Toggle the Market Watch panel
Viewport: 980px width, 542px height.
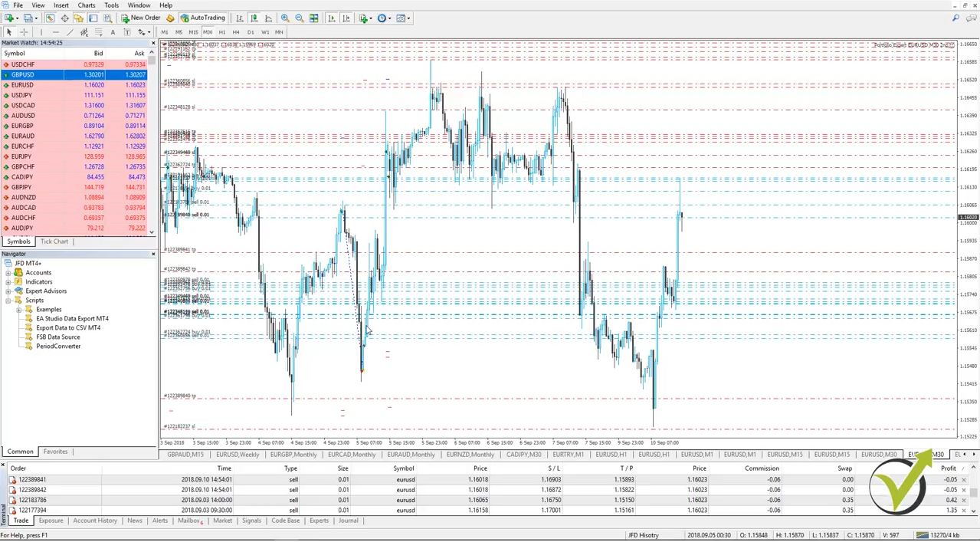[x=48, y=18]
